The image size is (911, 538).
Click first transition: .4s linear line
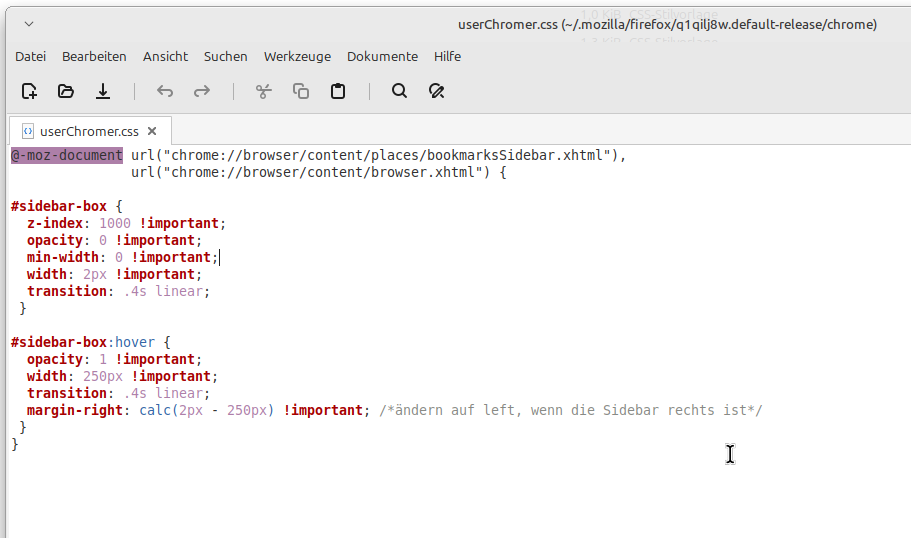point(118,291)
